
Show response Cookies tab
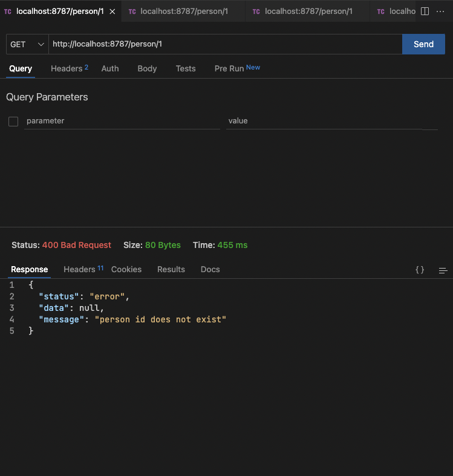tap(126, 269)
